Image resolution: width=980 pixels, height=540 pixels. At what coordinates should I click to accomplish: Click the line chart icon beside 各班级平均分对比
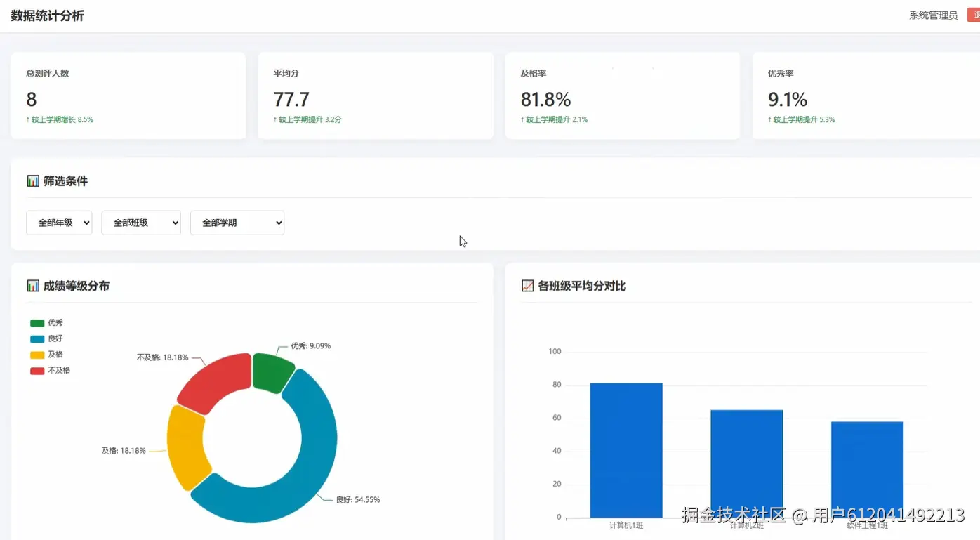point(528,286)
